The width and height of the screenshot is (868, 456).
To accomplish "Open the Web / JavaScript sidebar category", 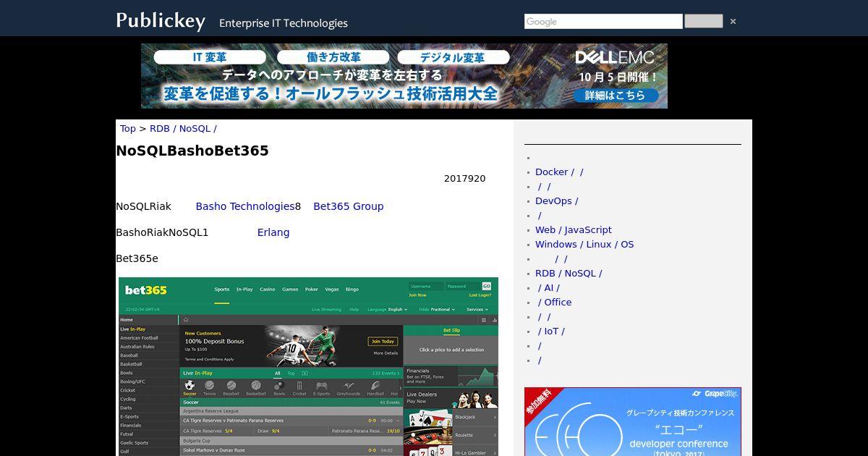I will [x=574, y=230].
